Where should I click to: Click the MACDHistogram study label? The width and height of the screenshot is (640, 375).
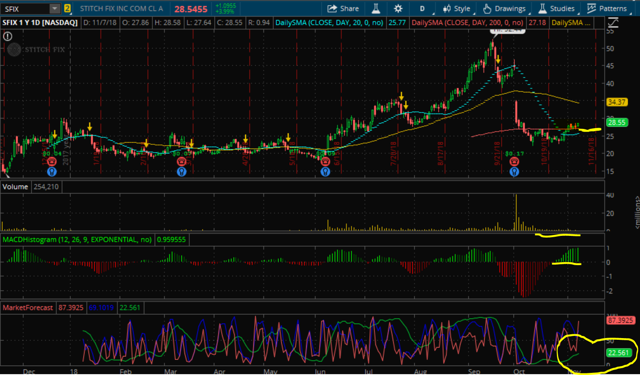pos(77,240)
